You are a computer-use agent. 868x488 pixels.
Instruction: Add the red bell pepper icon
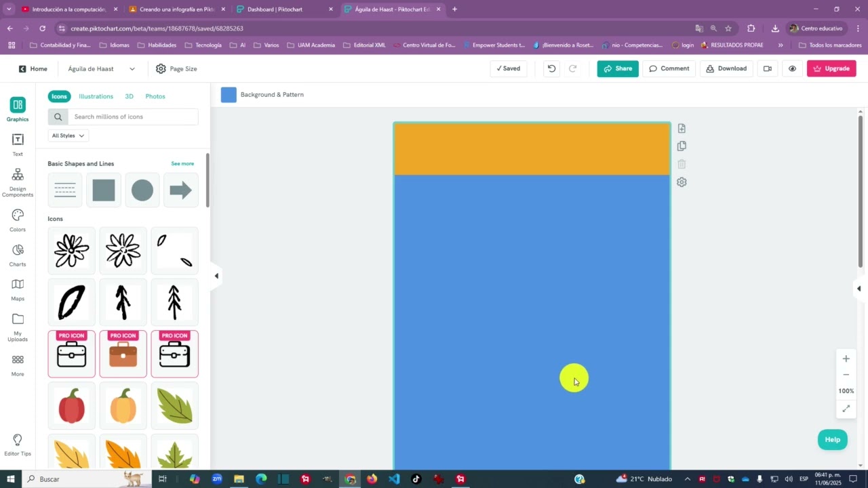pyautogui.click(x=72, y=405)
